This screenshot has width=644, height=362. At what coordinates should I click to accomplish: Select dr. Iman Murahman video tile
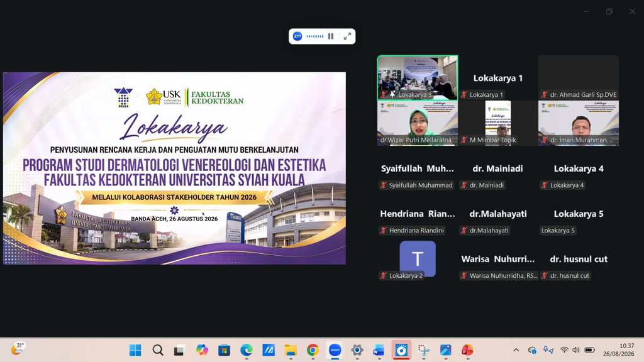(x=579, y=123)
